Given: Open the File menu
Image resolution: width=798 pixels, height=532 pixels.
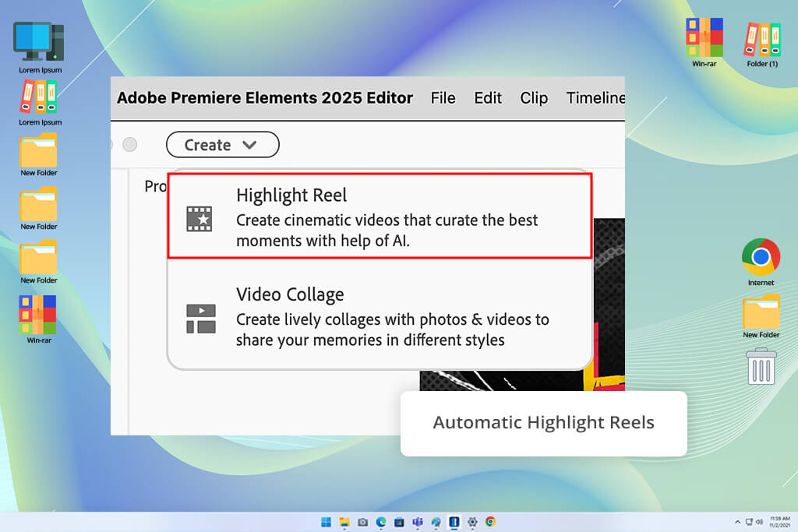Looking at the screenshot, I should pyautogui.click(x=443, y=97).
